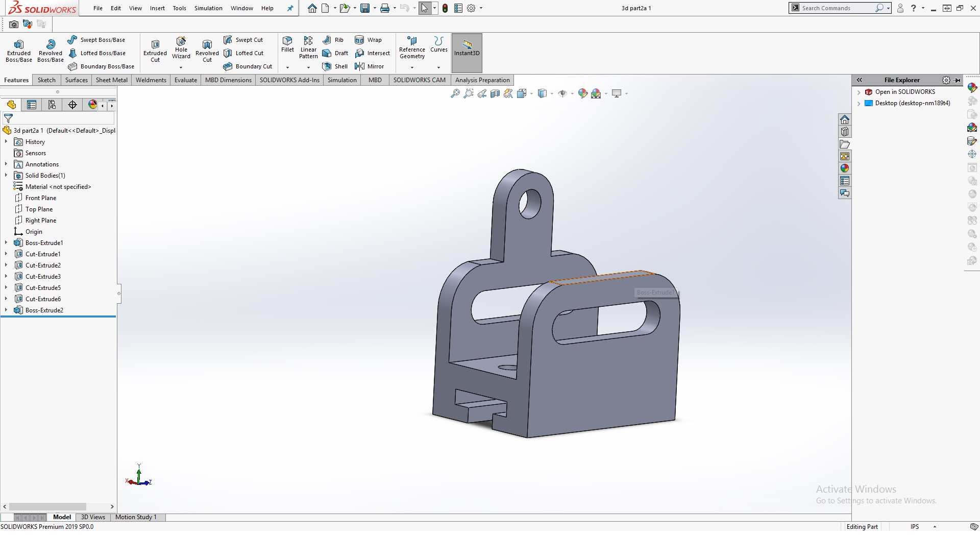980x536 pixels.
Task: Pin the SOLIDWORKS menu bar
Action: [290, 8]
